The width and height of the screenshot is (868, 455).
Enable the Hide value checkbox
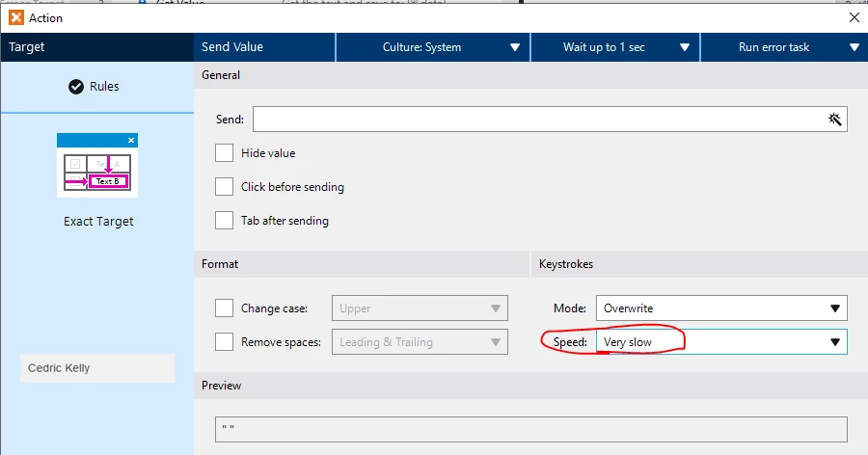[x=224, y=153]
